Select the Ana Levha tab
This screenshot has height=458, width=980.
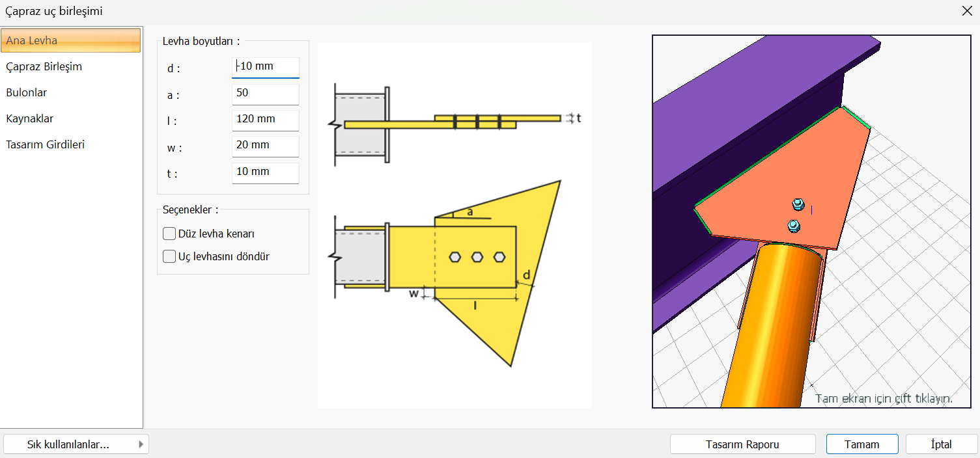pos(71,40)
